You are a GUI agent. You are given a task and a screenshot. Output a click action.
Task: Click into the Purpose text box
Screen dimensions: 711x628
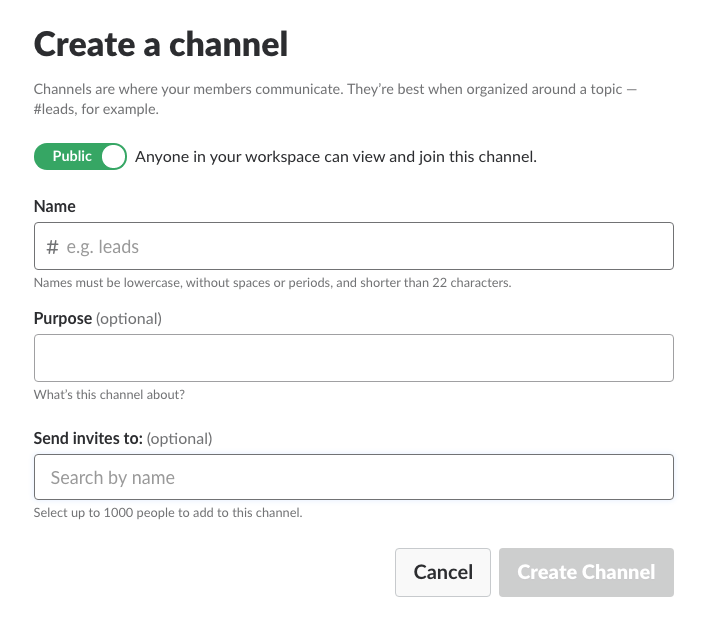353,358
